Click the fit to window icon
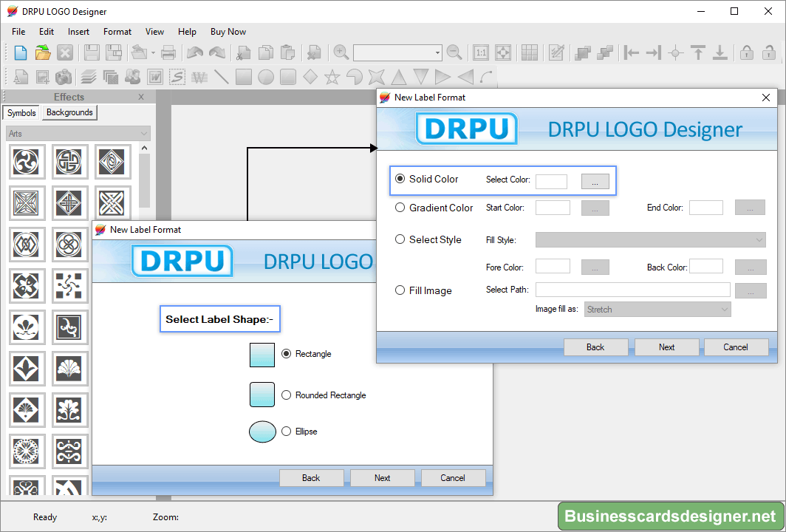The width and height of the screenshot is (786, 532). tap(503, 52)
